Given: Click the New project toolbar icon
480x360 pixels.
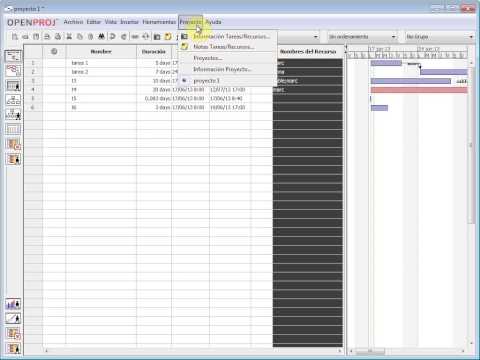Looking at the screenshot, I should (x=14, y=36).
